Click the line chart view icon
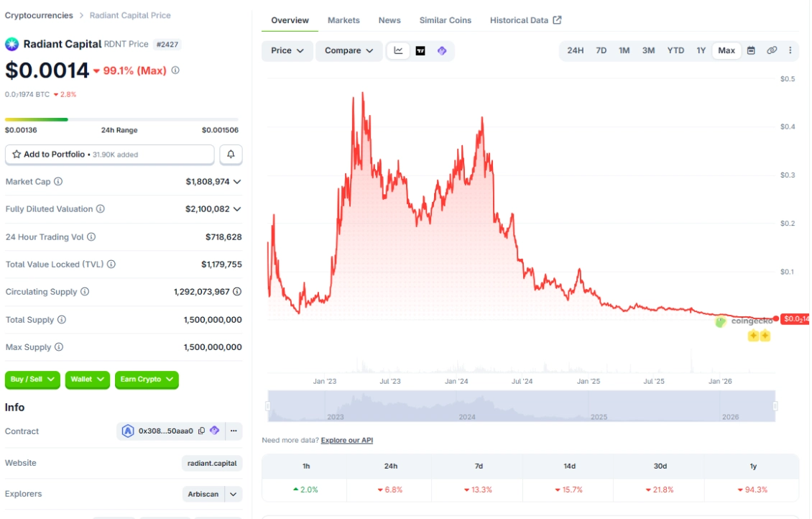812x519 pixels. tap(398, 51)
